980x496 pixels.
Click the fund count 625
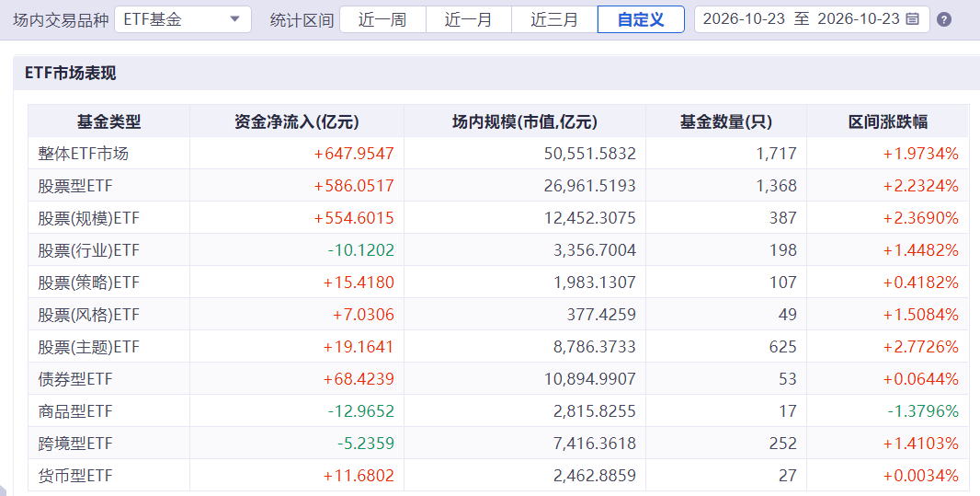tap(783, 347)
